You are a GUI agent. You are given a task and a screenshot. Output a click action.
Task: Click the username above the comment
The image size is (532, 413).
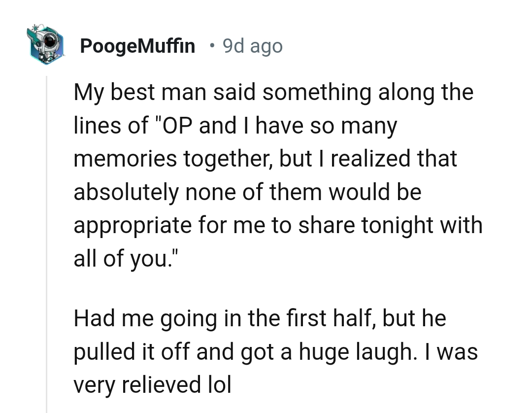137,46
